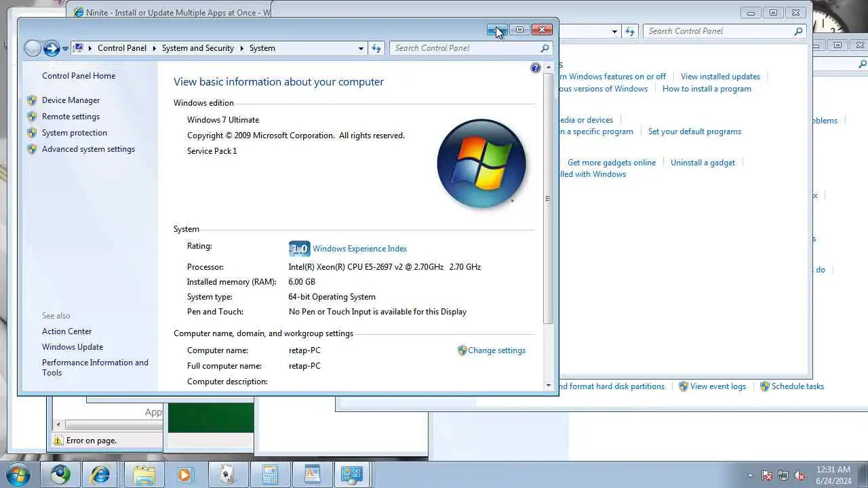Select the 'Service Pack 1' text

pyautogui.click(x=212, y=151)
